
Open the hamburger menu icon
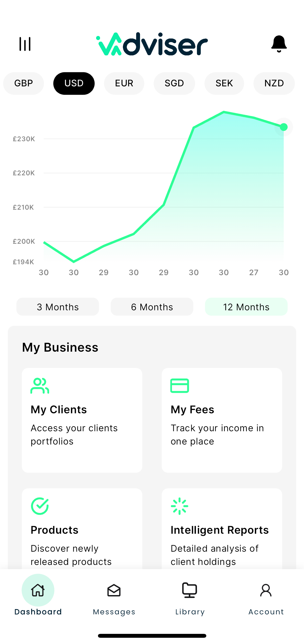(x=25, y=44)
